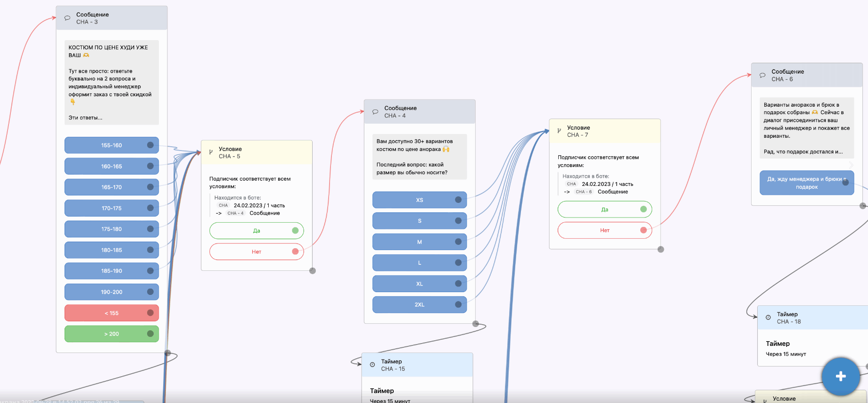868x403 pixels.
Task: Click gray output handle below Сообщение СНА - 3
Action: [168, 353]
